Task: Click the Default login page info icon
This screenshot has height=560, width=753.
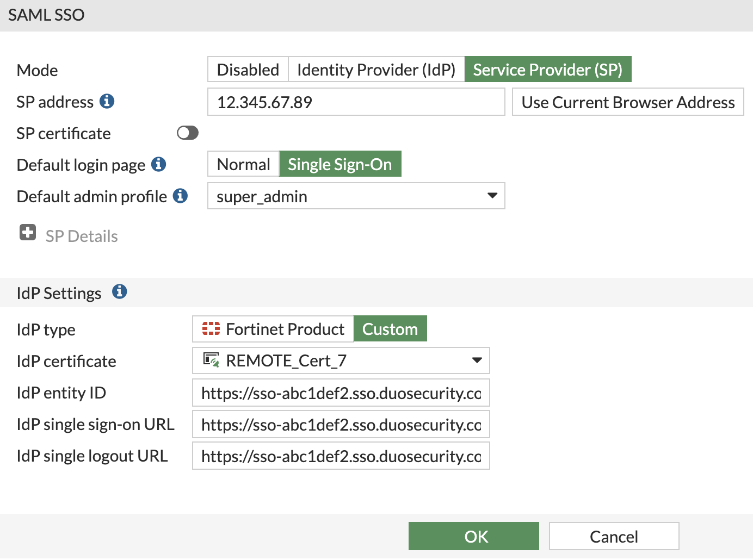Action: (158, 164)
